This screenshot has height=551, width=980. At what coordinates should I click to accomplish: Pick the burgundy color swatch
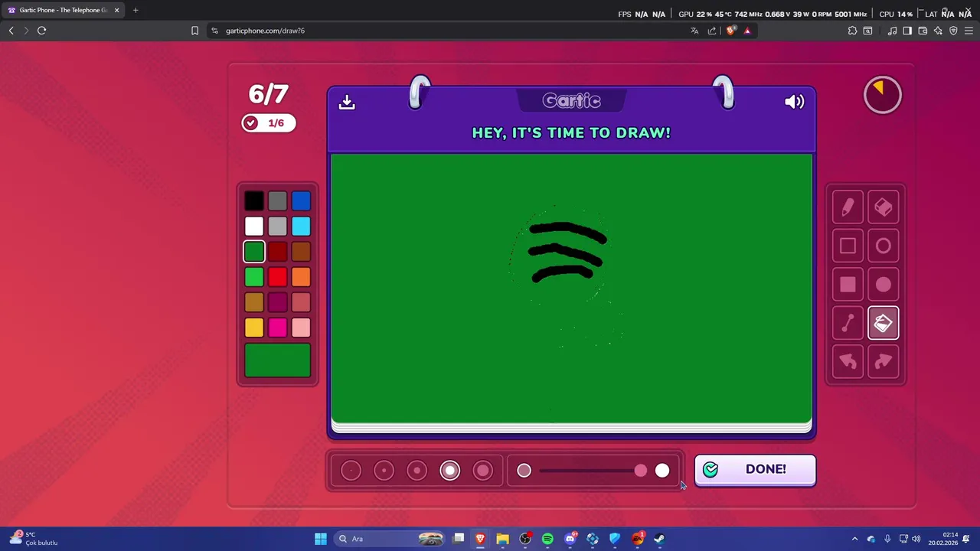point(278,302)
